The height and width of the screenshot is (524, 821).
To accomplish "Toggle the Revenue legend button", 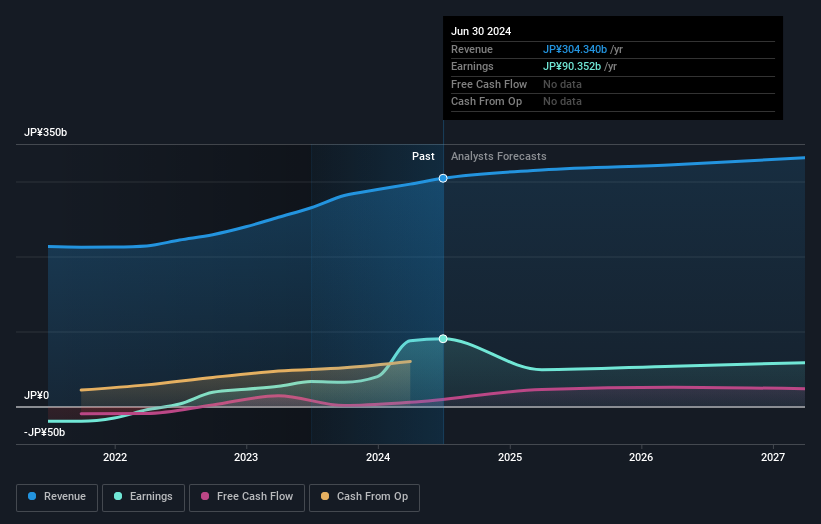I will tap(57, 497).
